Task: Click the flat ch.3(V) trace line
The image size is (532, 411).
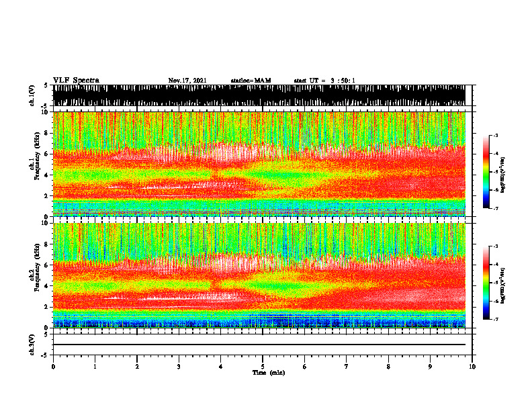Action: coord(259,345)
